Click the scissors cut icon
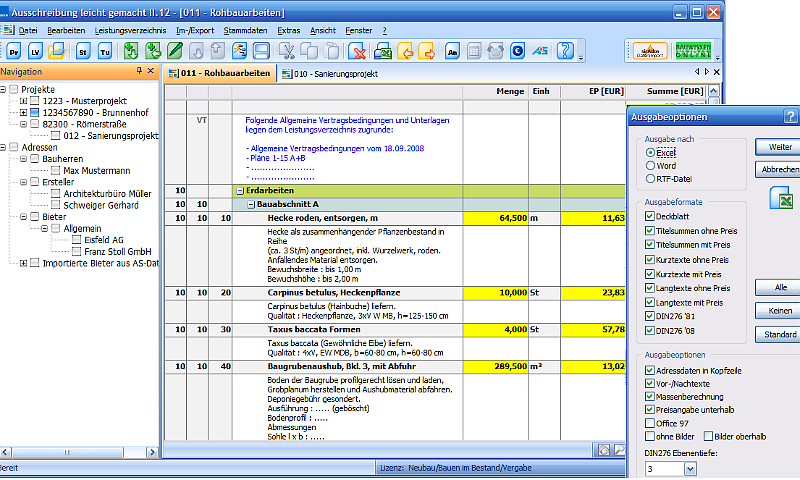Screen dimensions: 800x480 (x=287, y=51)
